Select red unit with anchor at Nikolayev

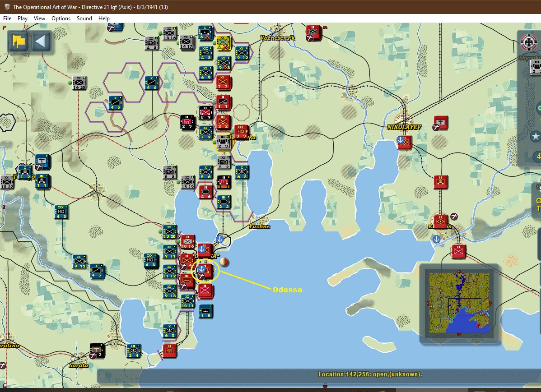click(x=404, y=142)
